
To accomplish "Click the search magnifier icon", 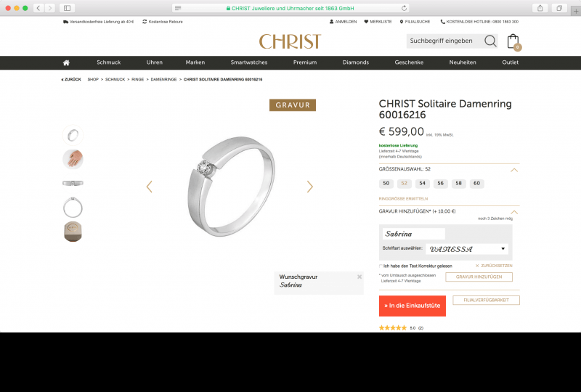I will [x=490, y=41].
